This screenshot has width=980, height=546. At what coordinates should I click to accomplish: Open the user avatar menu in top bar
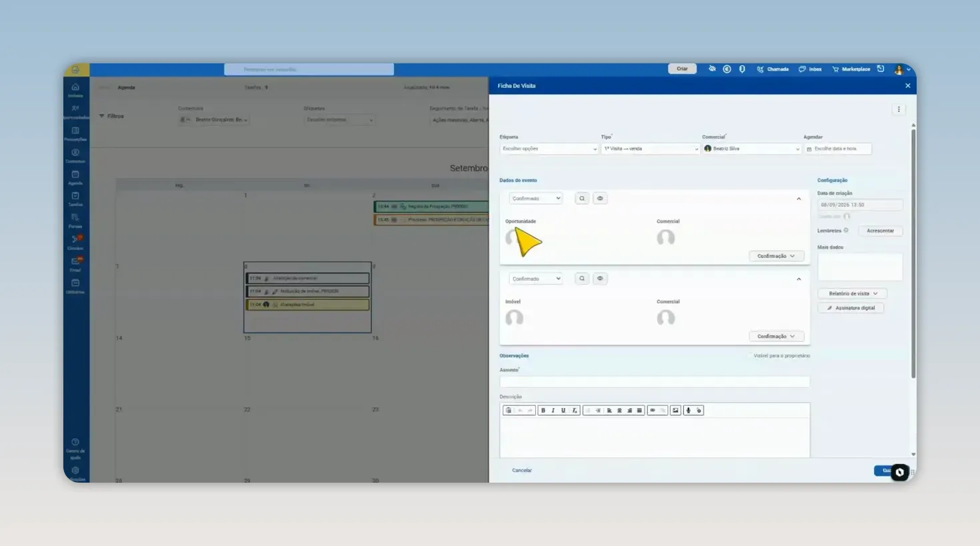point(901,69)
